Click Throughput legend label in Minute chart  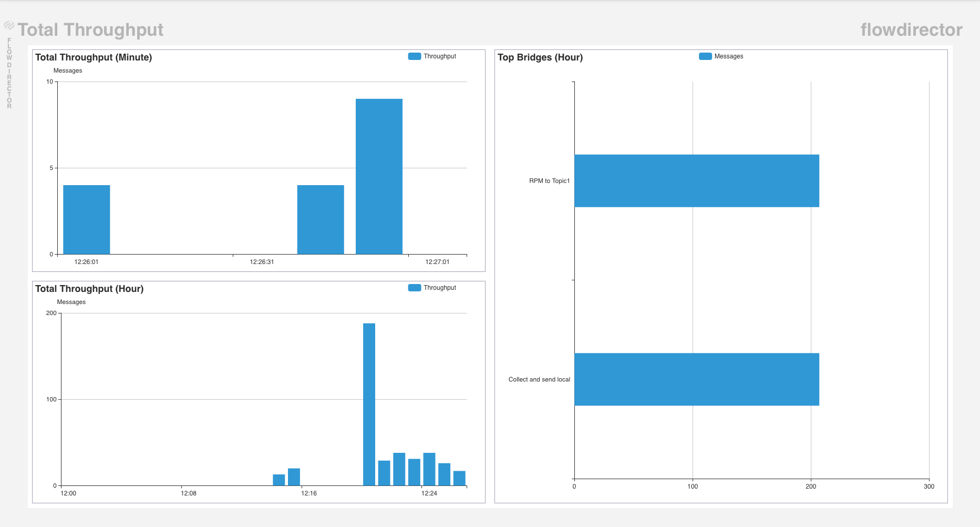click(440, 56)
